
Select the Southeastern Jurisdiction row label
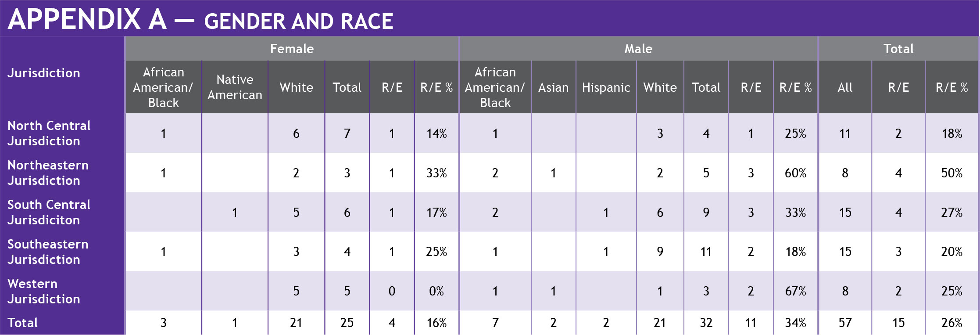pyautogui.click(x=48, y=252)
